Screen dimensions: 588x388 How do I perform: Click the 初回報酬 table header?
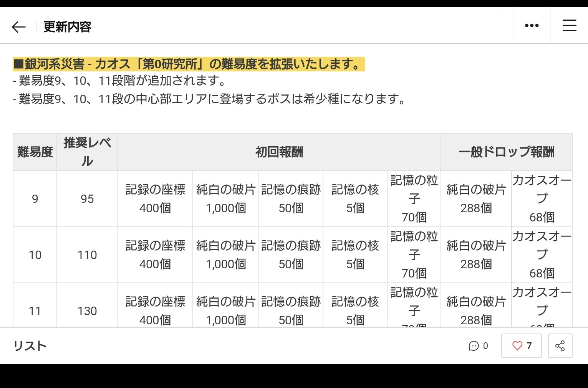(279, 152)
